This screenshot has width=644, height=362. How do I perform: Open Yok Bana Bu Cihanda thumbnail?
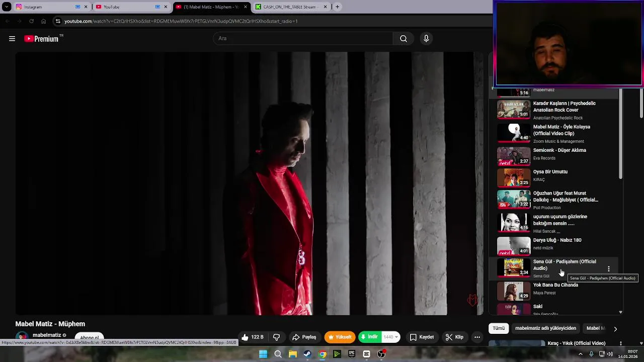pyautogui.click(x=514, y=291)
